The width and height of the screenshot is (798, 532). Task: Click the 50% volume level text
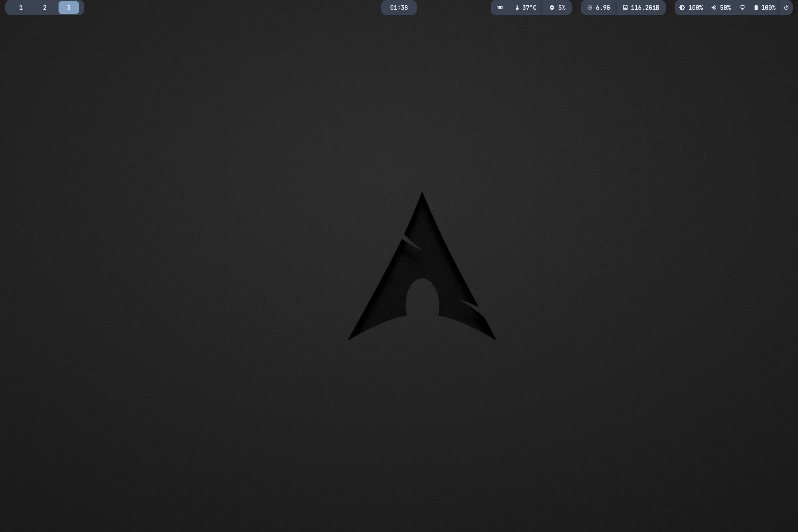tap(725, 7)
